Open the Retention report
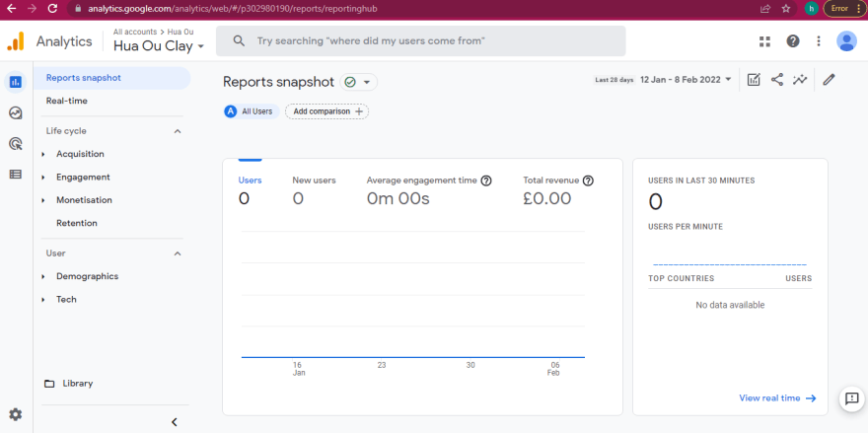This screenshot has height=433, width=868. coord(76,223)
